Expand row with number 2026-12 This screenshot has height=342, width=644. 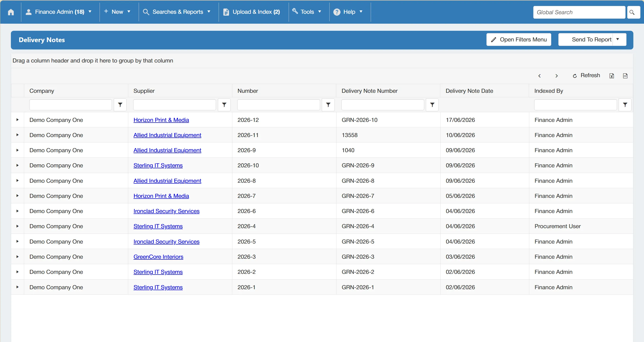[18, 120]
